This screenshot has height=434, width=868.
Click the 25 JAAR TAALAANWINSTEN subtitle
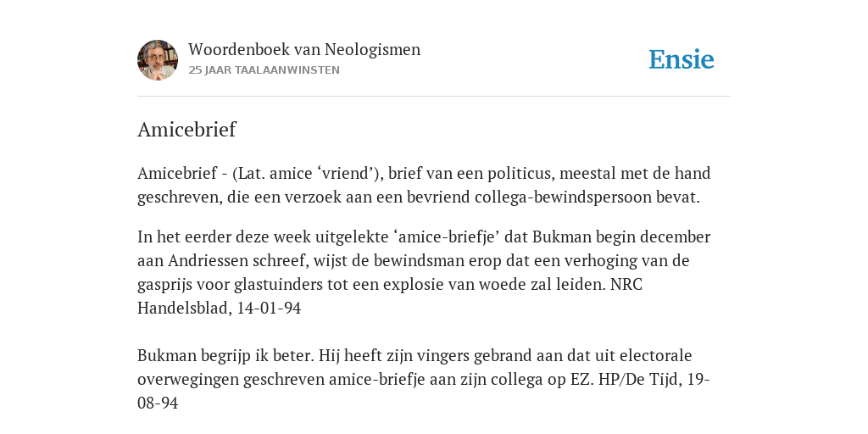[x=264, y=70]
